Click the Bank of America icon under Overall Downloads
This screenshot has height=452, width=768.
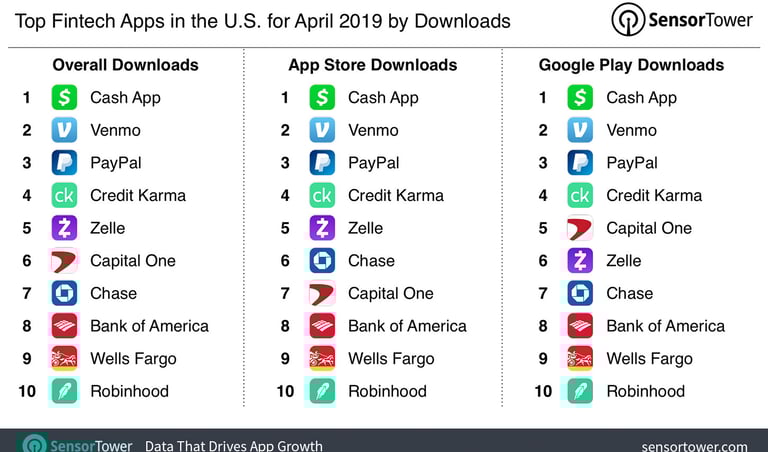(x=64, y=326)
